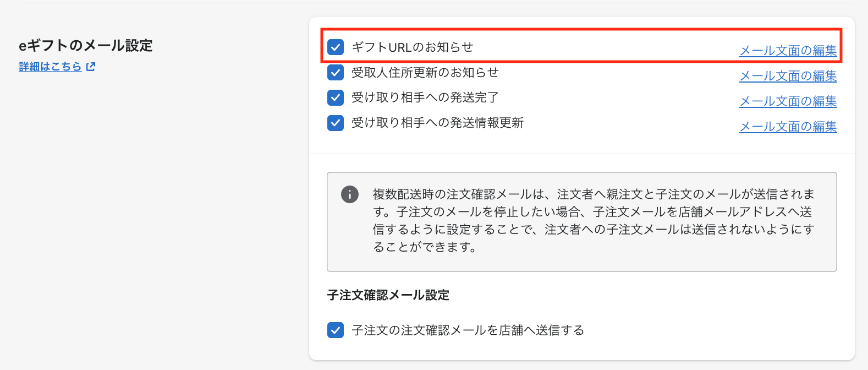Screen dimensions: 868x370
Task: Select the 受け取り相手への発送完了 label text
Action: (425, 97)
